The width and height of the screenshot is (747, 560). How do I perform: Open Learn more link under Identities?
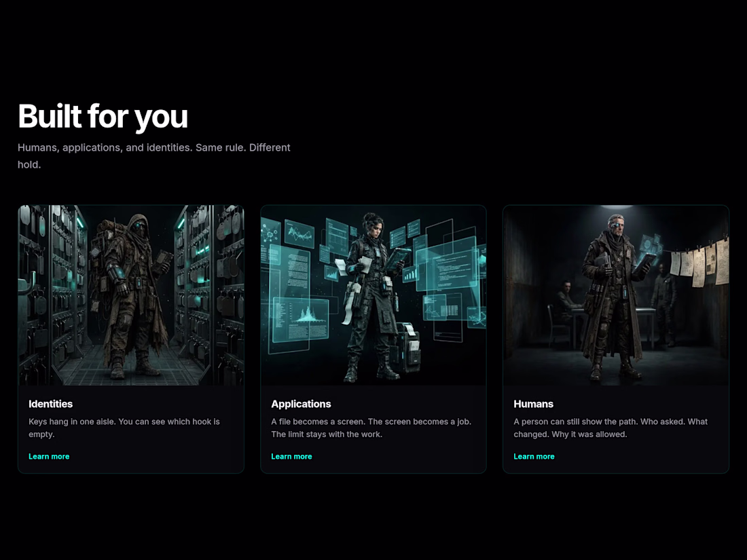click(x=49, y=456)
